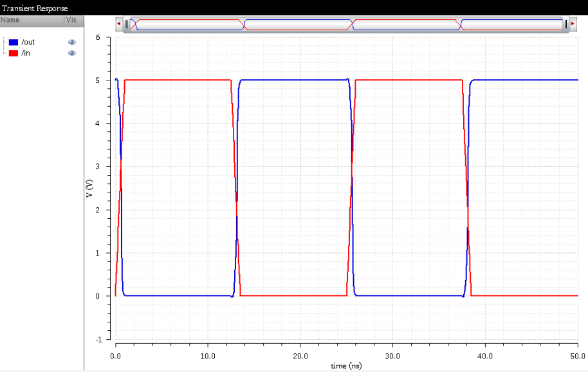Click the right range handle of overview bar
Image resolution: width=588 pixels, height=372 pixels.
point(565,24)
